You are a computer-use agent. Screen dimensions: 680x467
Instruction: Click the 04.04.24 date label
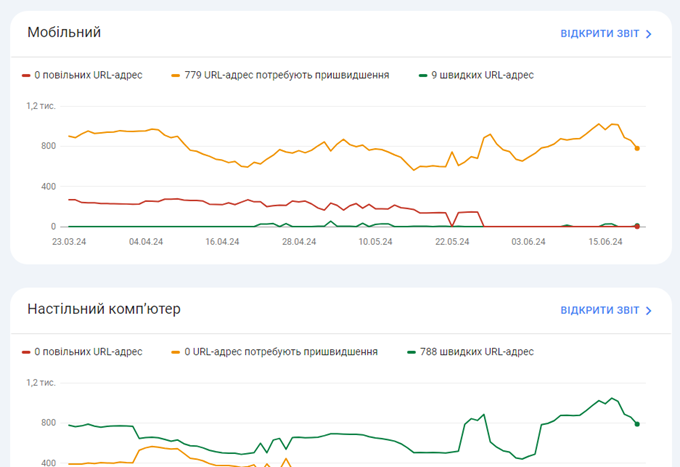(146, 242)
